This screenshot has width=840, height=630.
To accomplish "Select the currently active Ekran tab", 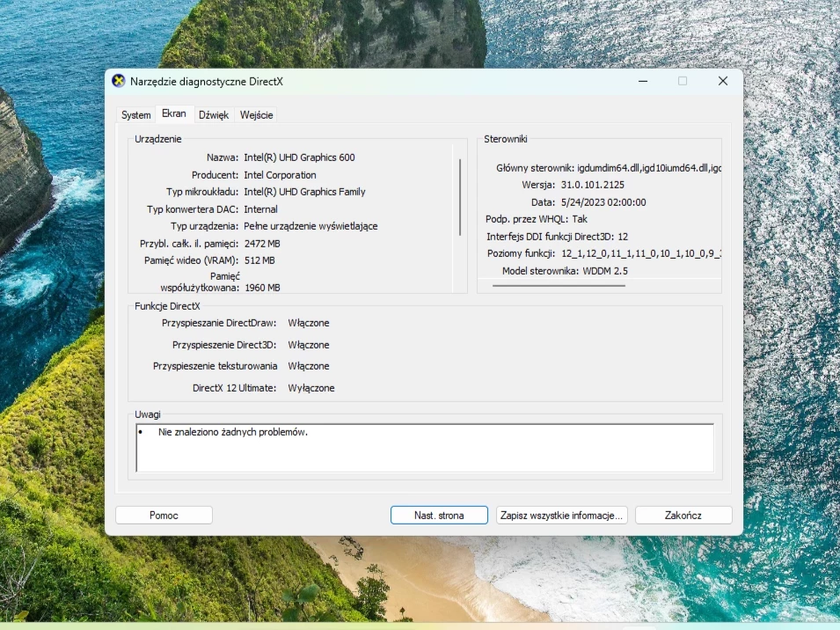I will [173, 114].
